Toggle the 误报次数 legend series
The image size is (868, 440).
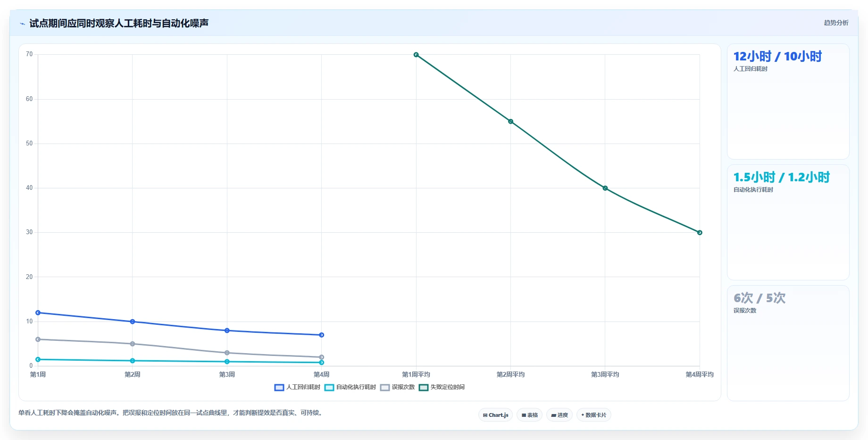(x=397, y=387)
